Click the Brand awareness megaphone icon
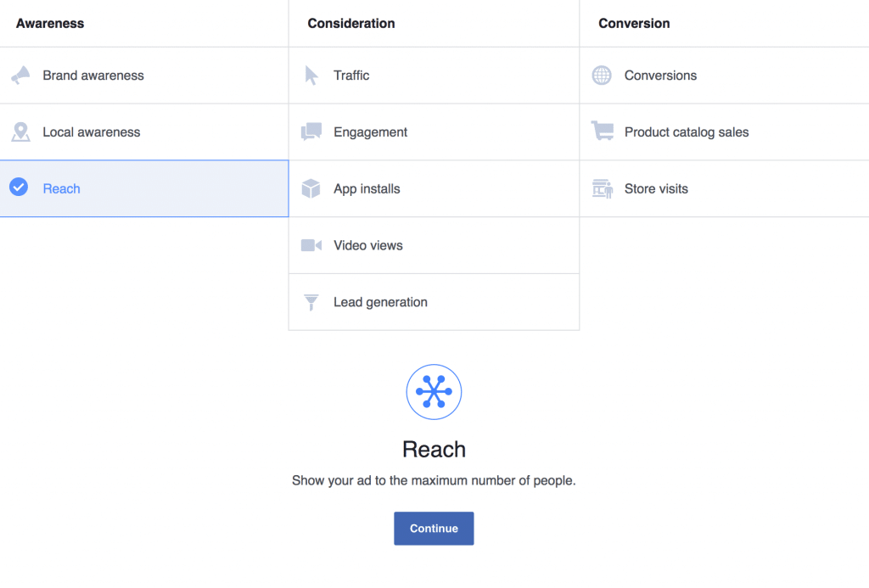The width and height of the screenshot is (869, 588). coord(20,75)
